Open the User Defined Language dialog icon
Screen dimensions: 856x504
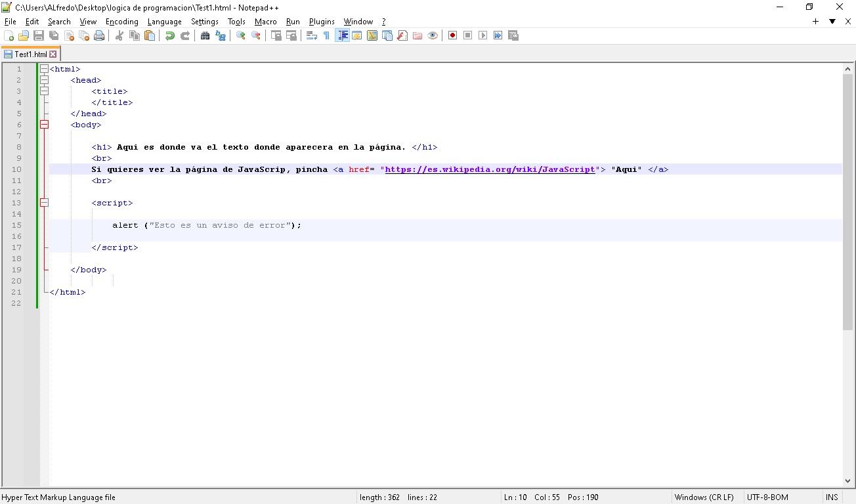pos(357,35)
